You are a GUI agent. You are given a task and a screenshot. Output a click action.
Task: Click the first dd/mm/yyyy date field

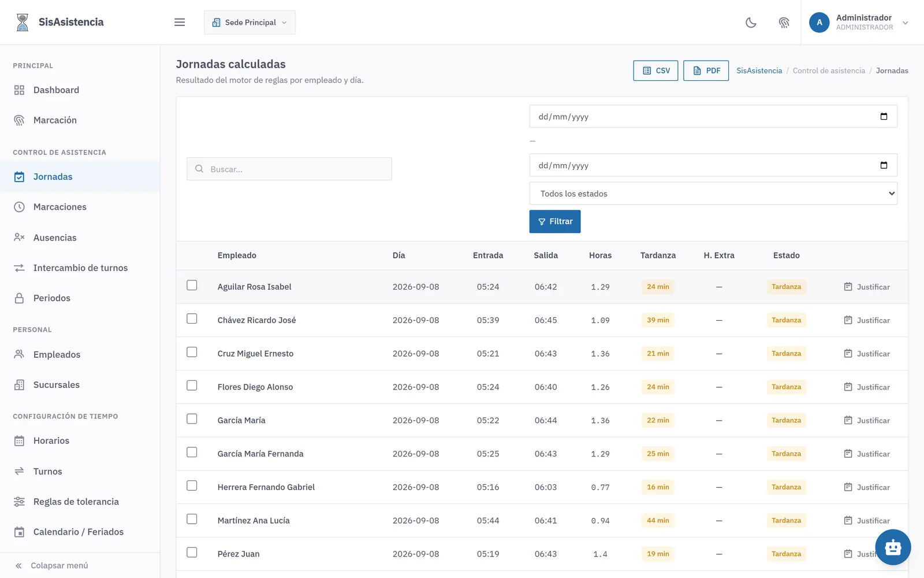(713, 116)
